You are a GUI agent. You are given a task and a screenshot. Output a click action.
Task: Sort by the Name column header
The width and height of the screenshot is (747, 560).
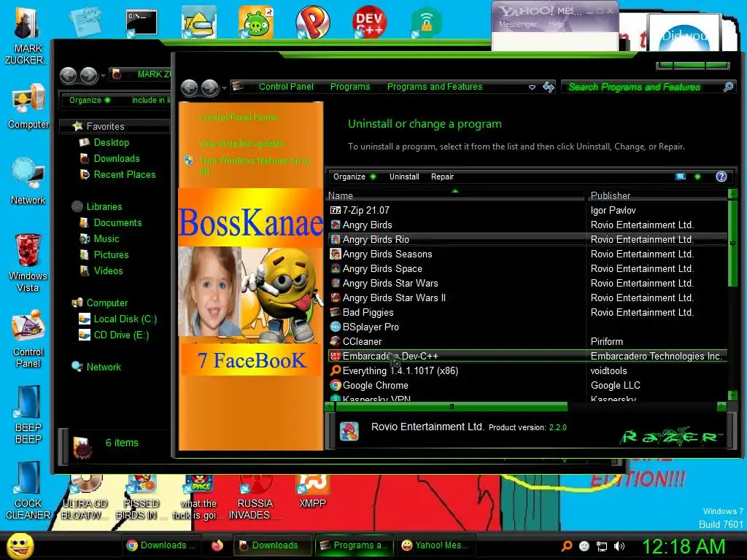(x=455, y=195)
